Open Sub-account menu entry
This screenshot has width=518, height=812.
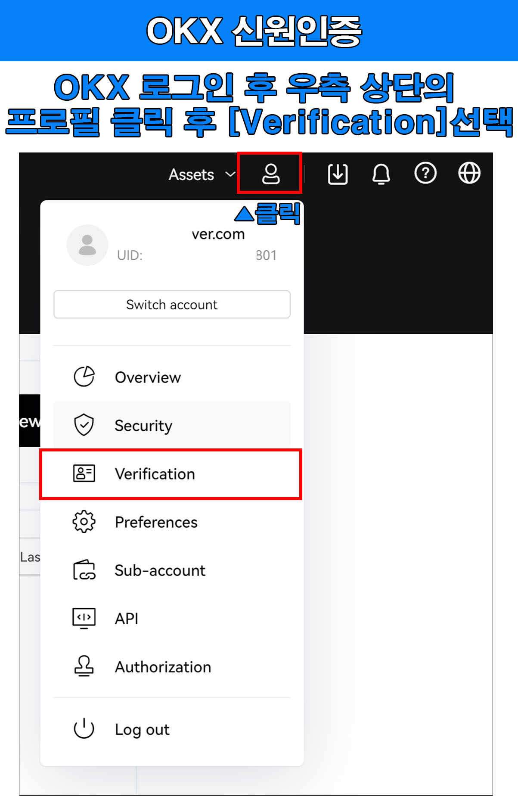(x=172, y=570)
